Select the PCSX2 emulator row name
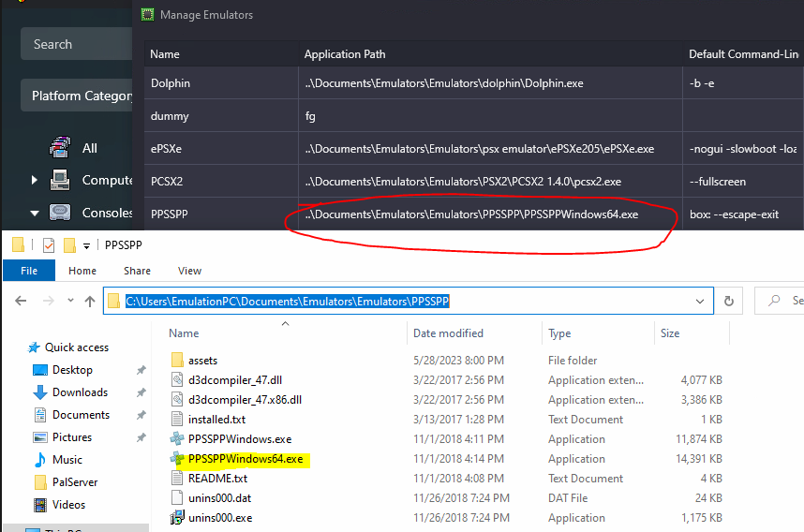This screenshot has width=804, height=532. tap(167, 182)
